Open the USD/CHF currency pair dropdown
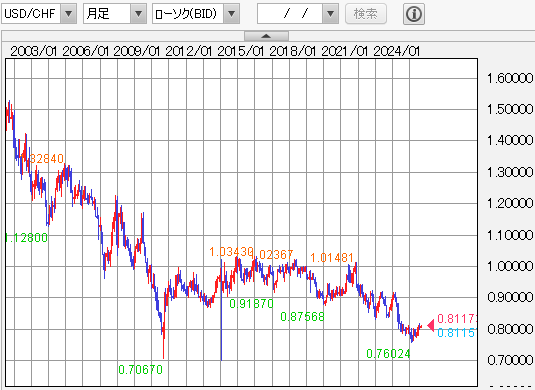Viewport: 535px width, 390px height. [39, 14]
